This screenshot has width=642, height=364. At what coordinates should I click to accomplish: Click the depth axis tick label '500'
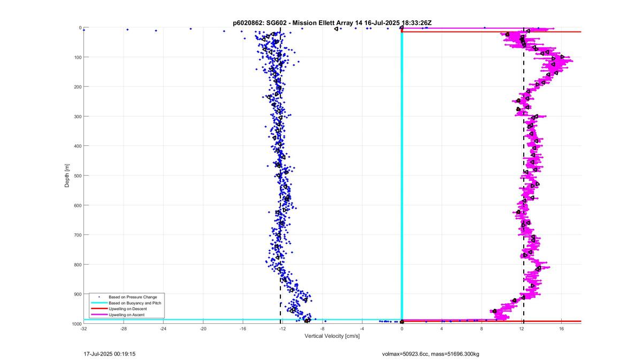77,175
